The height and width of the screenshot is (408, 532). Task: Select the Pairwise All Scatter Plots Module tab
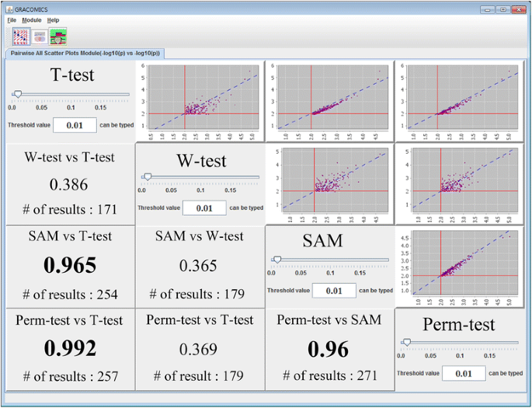click(85, 54)
